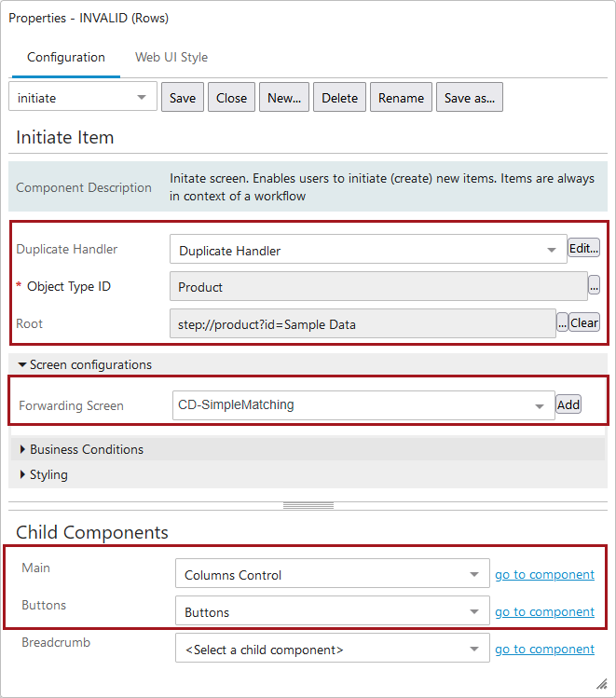Open the initiate configuration dropdown
Viewport: 616px width, 698px height.
pyautogui.click(x=83, y=96)
